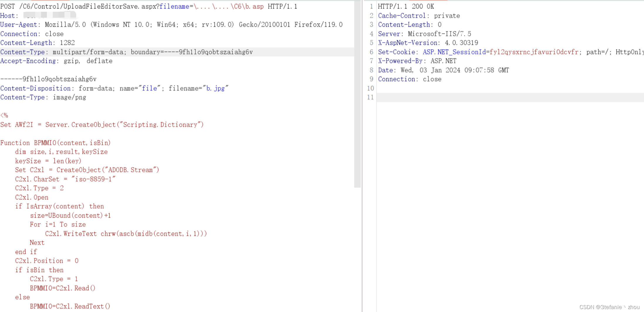644x312 pixels.
Task: Click the 'C2xl.Position = 0' line
Action: (x=47, y=261)
